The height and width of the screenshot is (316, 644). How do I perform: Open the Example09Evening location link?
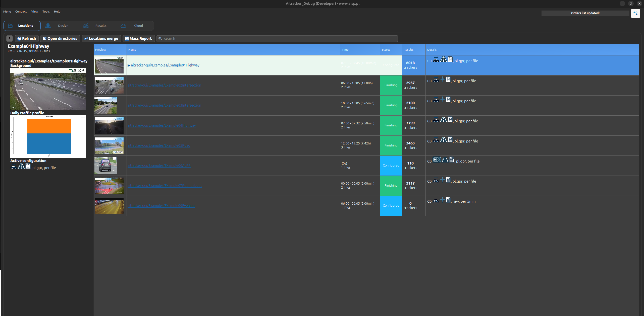161,206
